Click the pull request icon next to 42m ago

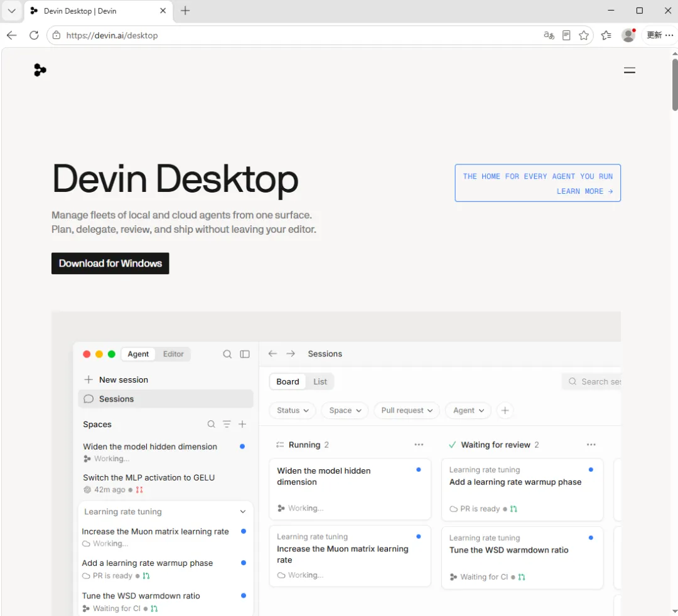(x=139, y=490)
